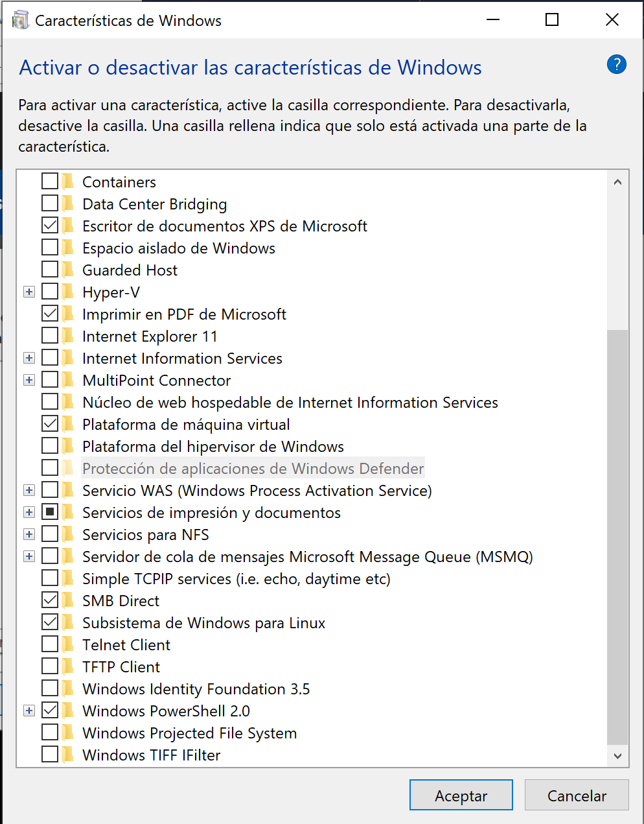Viewport: 644px width, 824px height.
Task: Expand Internet Information Services node
Action: (29, 358)
